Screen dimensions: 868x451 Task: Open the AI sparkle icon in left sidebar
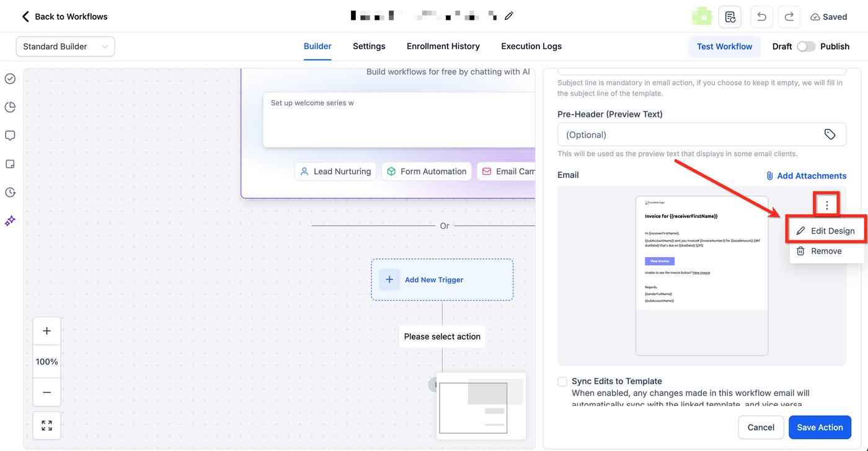(10, 221)
